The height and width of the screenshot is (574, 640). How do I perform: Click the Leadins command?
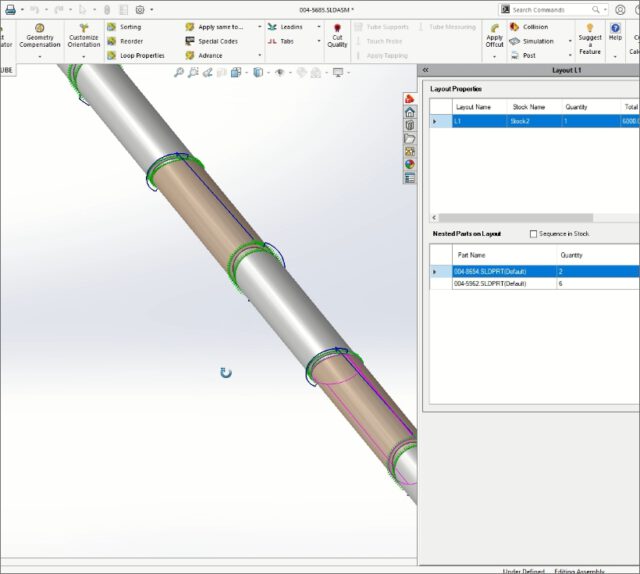(285, 27)
